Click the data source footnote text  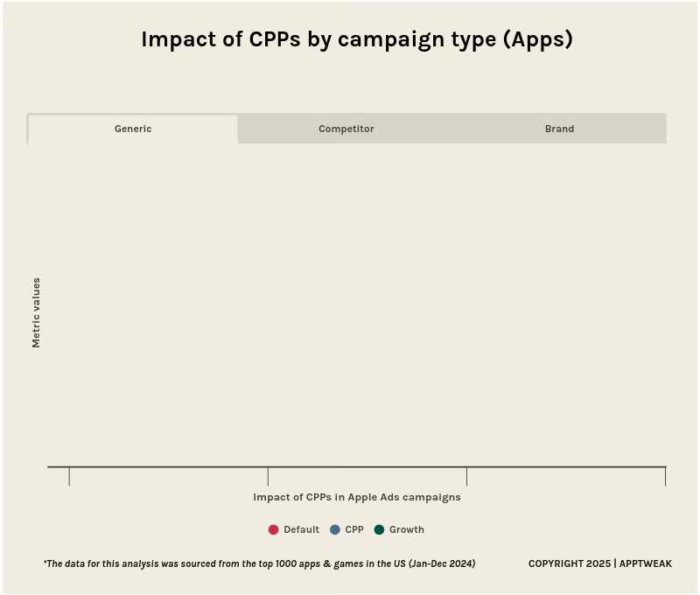pos(260,563)
